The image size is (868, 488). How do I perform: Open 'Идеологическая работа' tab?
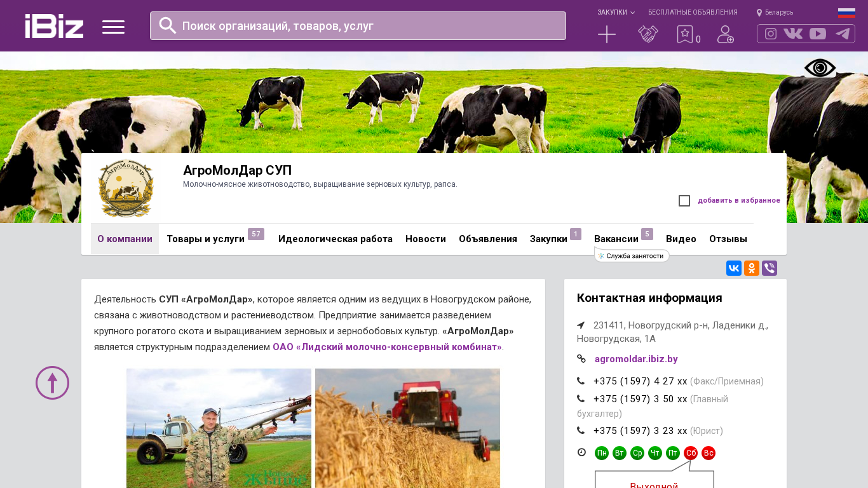(336, 239)
